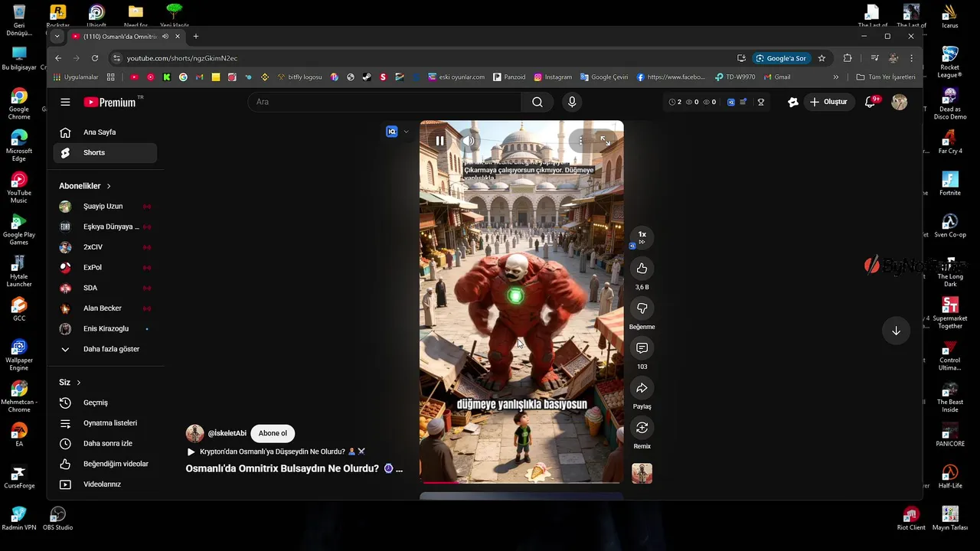Viewport: 980px width, 551px height.
Task: Open Chrome three-dot menu
Action: coord(911,58)
